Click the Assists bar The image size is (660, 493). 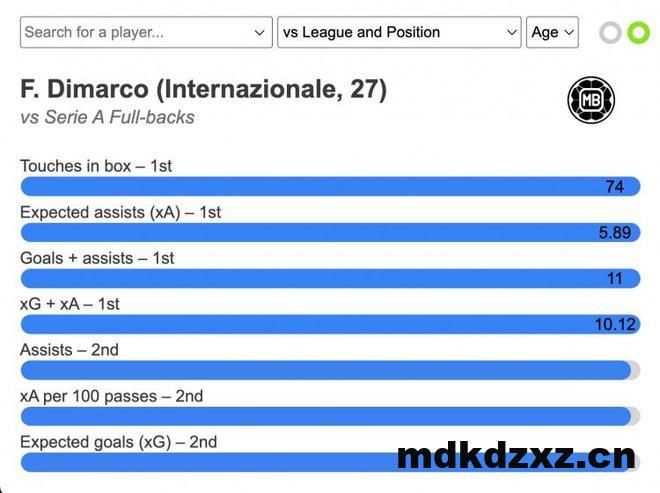330,370
